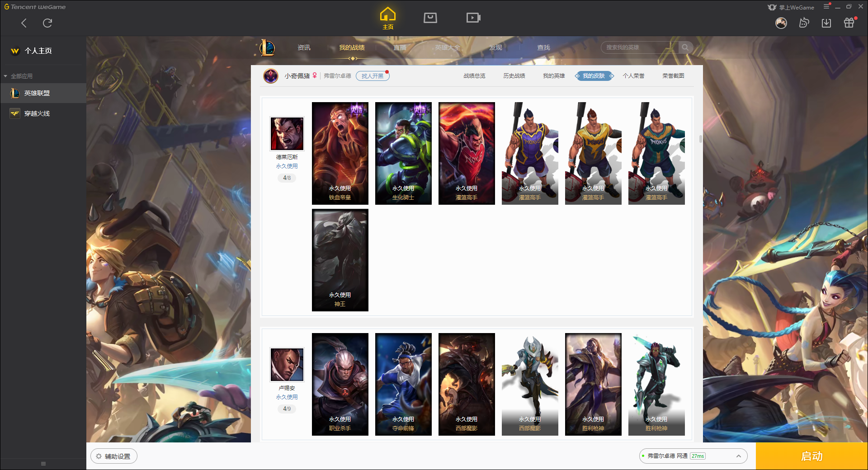The height and width of the screenshot is (470, 868).
Task: Open the 我的皮肤 sub-tab
Action: click(594, 76)
